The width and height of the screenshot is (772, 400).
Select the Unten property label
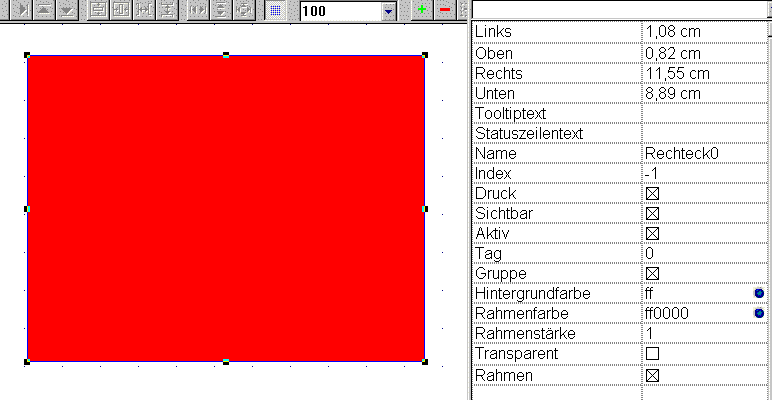pyautogui.click(x=494, y=93)
